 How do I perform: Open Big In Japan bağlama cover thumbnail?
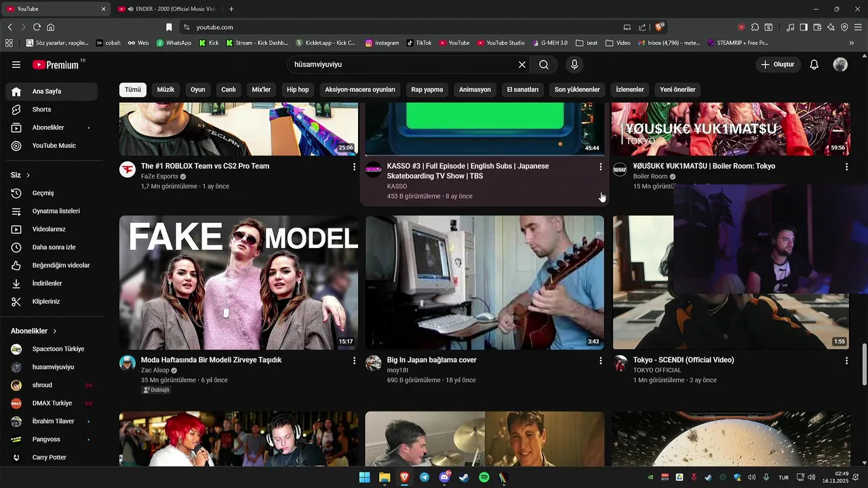pos(485,283)
